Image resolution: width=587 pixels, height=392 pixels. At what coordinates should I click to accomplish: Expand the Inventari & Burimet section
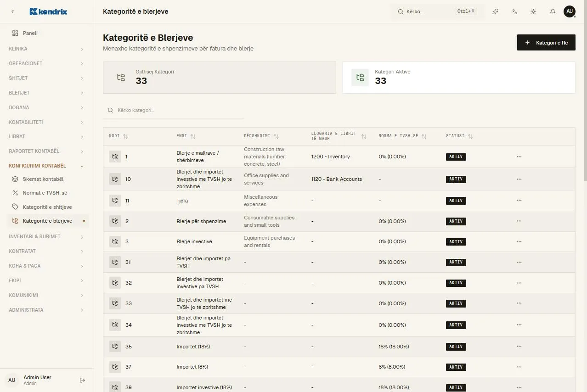point(46,236)
